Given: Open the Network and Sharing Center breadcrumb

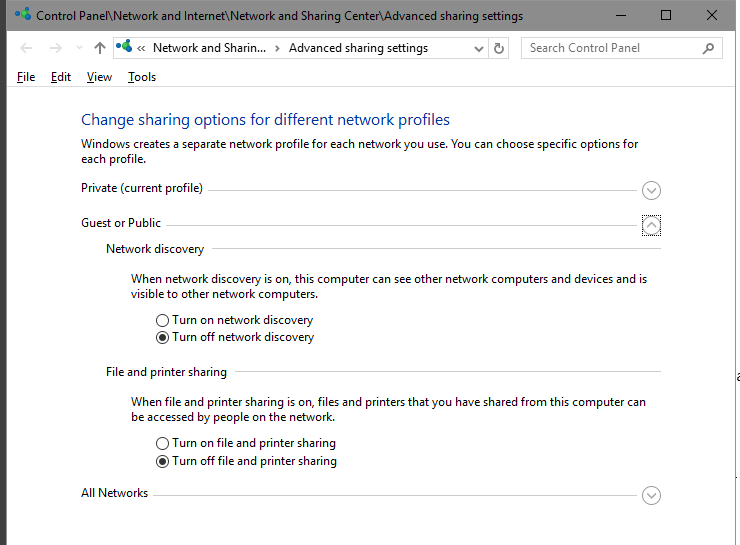Looking at the screenshot, I should (x=210, y=48).
